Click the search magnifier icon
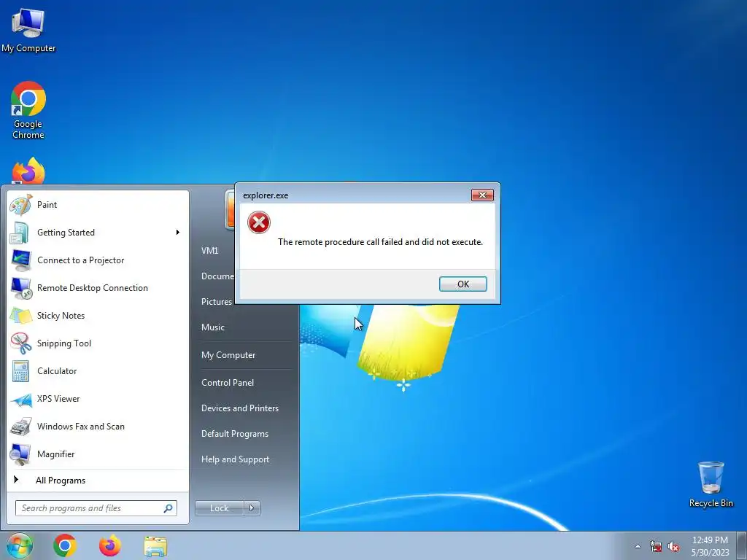The width and height of the screenshot is (747, 560). tap(169, 508)
